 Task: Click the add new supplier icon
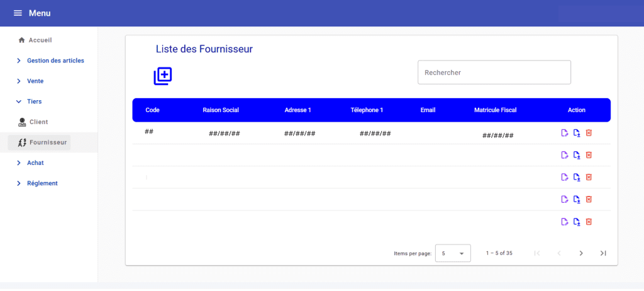coord(162,76)
